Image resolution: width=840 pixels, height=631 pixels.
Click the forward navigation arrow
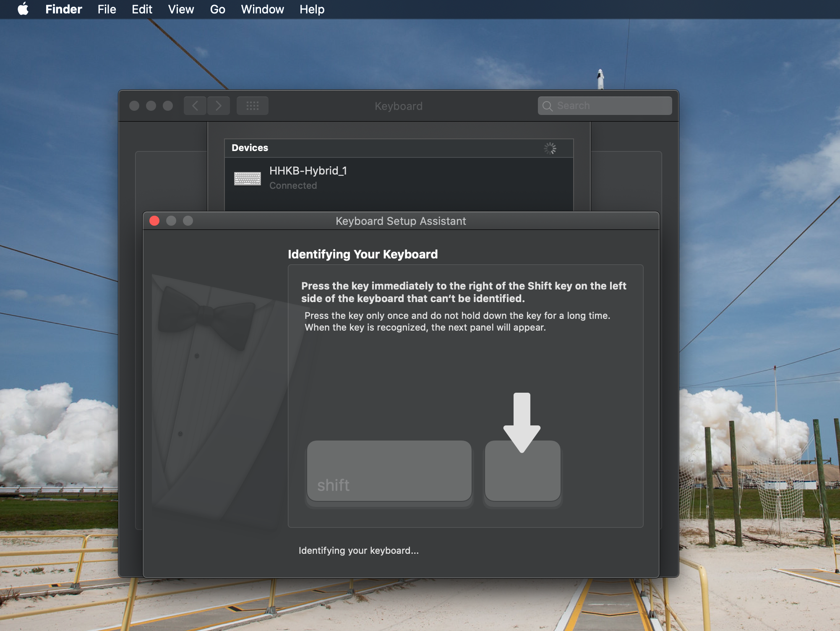(x=219, y=106)
